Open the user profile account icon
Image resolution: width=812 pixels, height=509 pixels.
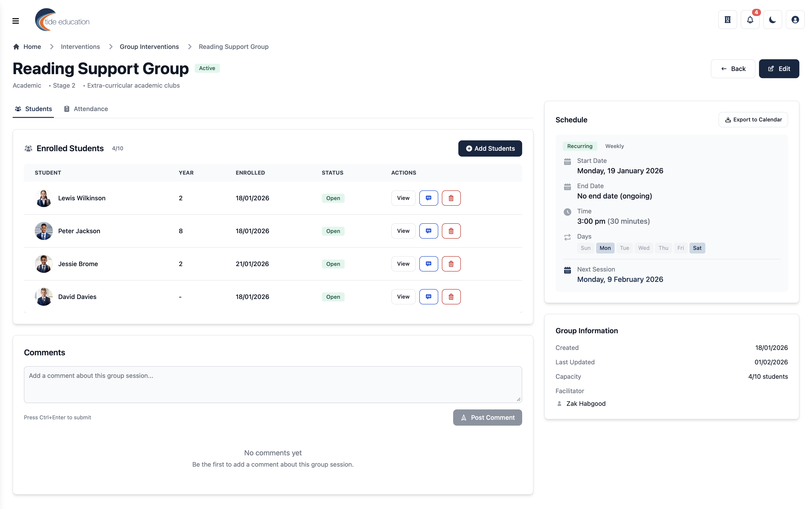tap(795, 20)
